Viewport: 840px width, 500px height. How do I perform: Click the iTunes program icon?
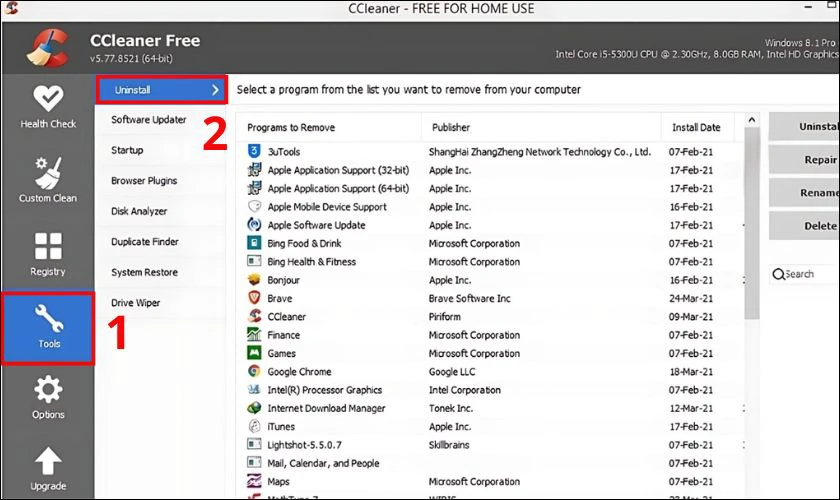click(254, 426)
